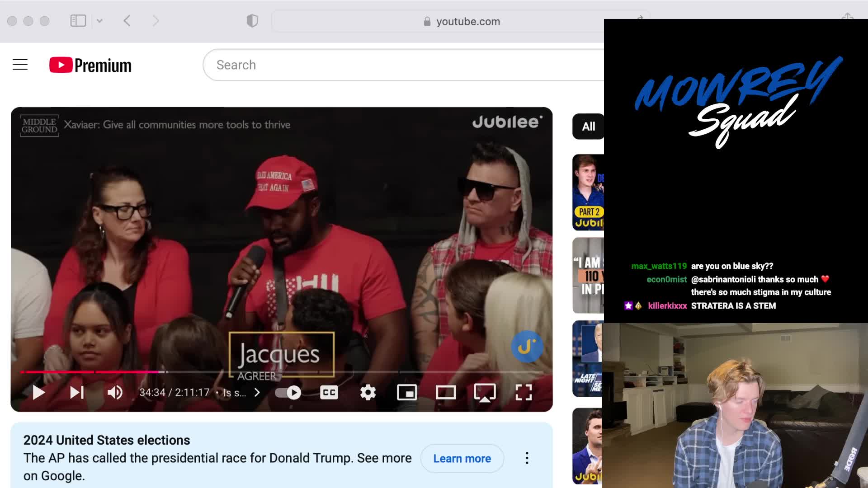Screen dimensions: 868x488
Task: Open AirPlay casting options
Action: click(485, 392)
